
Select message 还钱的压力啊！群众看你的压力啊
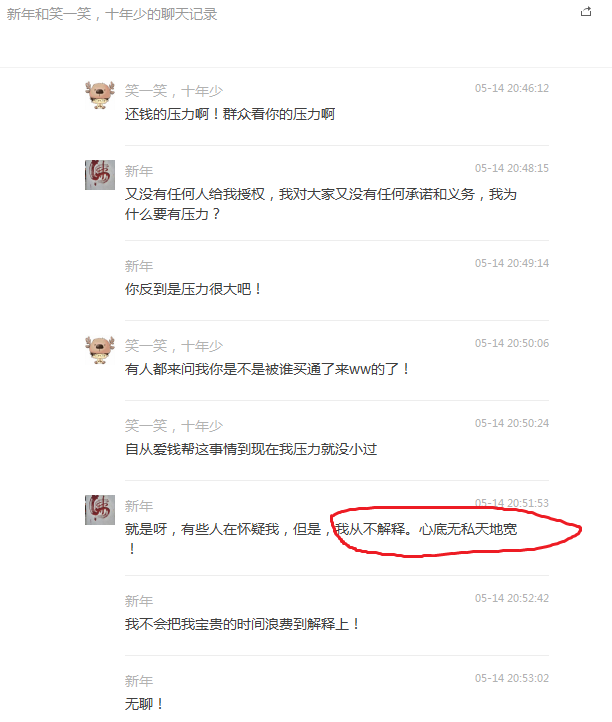230,114
